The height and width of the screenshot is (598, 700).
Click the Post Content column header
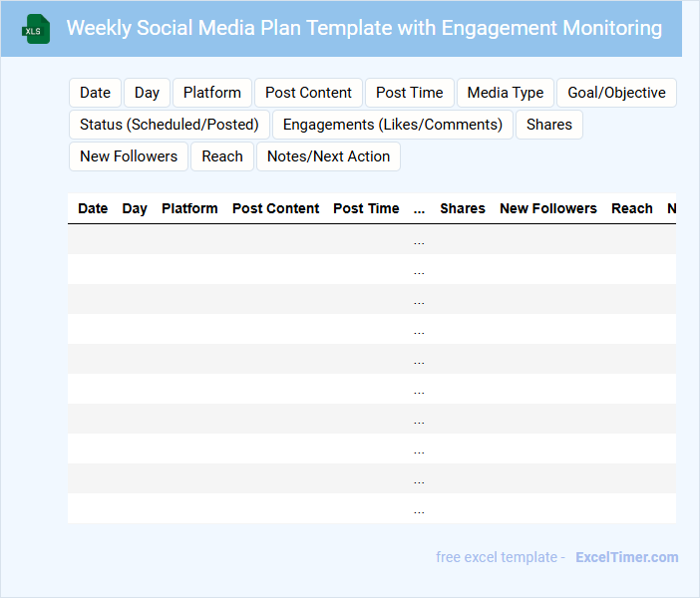(275, 208)
